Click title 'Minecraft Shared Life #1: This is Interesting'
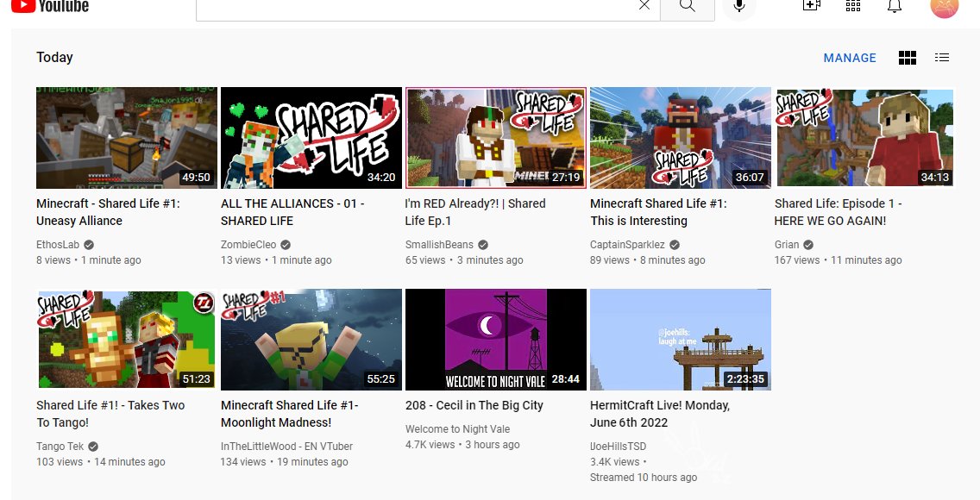Screen dimensions: 980x500 [658, 212]
